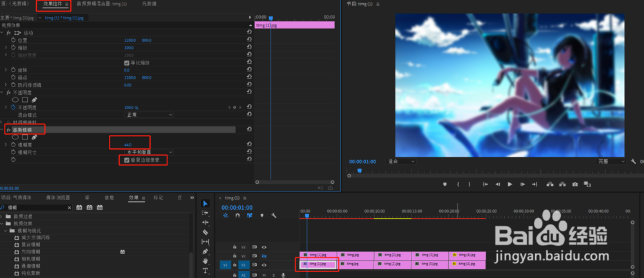Go to In point

[x=486, y=184]
